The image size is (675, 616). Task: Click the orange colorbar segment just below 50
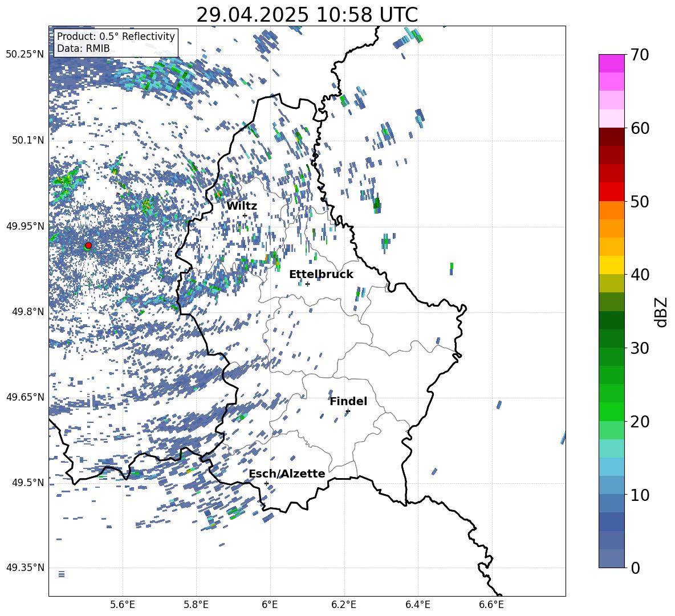(612, 210)
